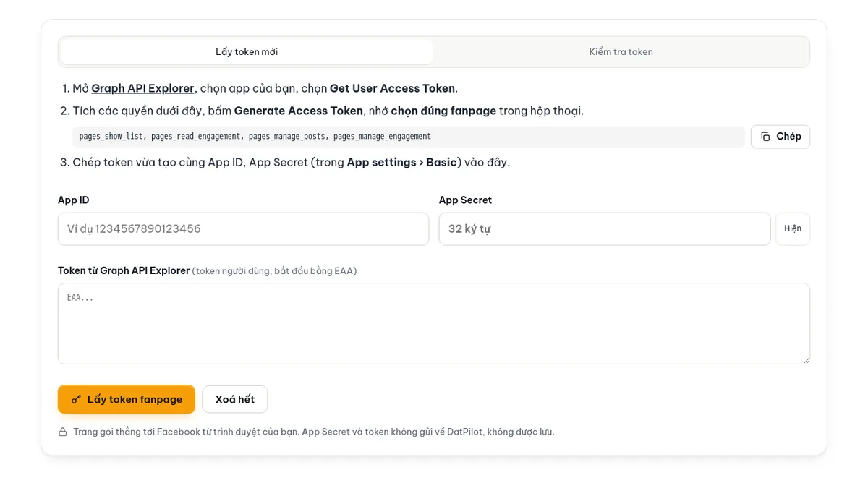Image resolution: width=868 pixels, height=483 pixels.
Task: Click the App ID label
Action: click(74, 200)
